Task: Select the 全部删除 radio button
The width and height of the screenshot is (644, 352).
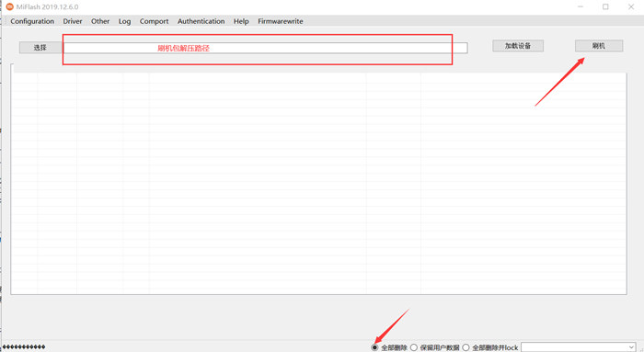Action: coord(374,347)
